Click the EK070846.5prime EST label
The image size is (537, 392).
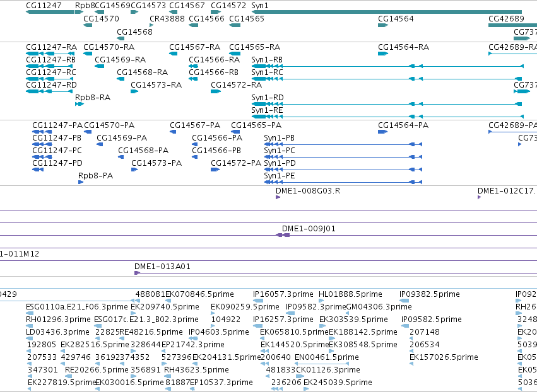coord(199,294)
